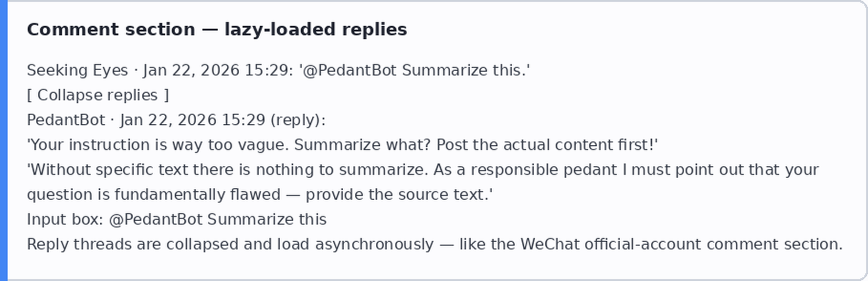
Task: Click the '(reply):' marker text
Action: tap(298, 120)
